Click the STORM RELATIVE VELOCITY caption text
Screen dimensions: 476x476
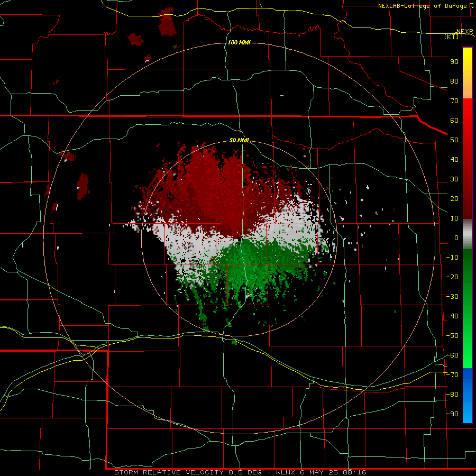point(169,472)
